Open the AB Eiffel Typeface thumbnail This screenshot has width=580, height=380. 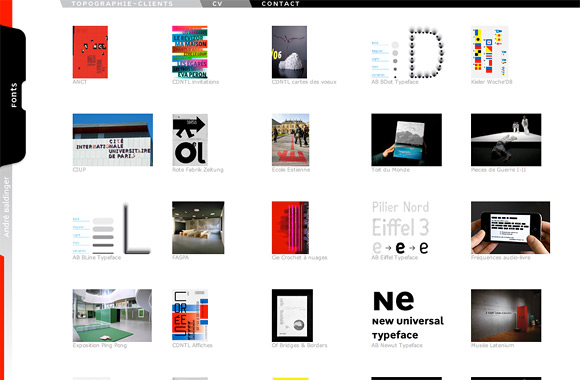pos(401,228)
